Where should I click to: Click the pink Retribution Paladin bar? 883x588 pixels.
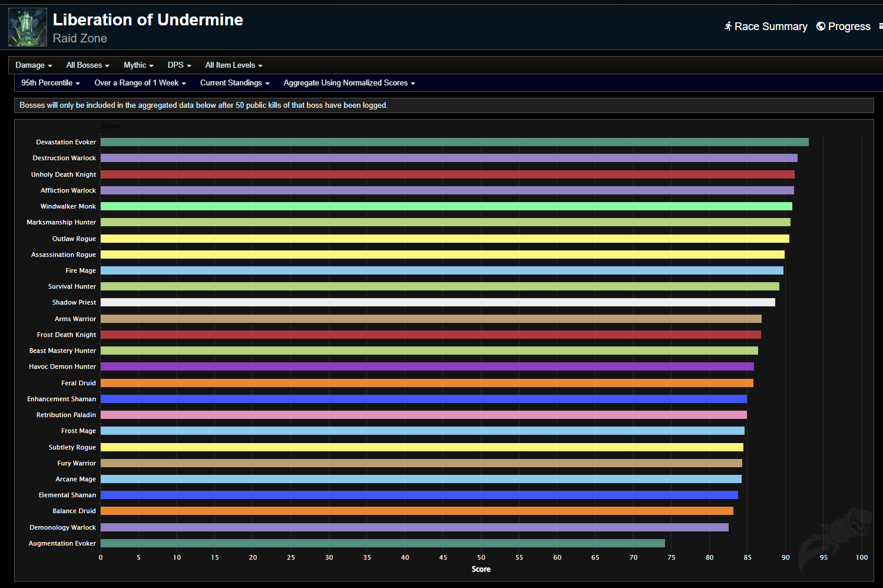point(423,415)
